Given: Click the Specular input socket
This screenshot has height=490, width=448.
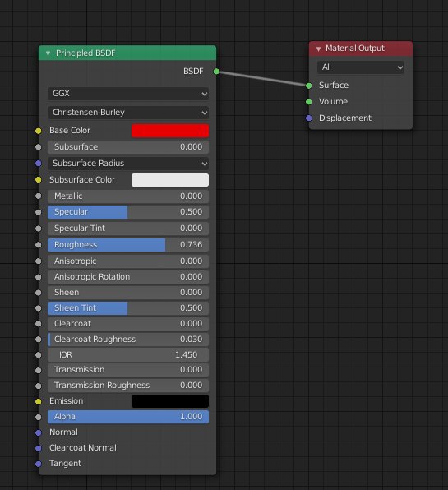Looking at the screenshot, I should (39, 212).
